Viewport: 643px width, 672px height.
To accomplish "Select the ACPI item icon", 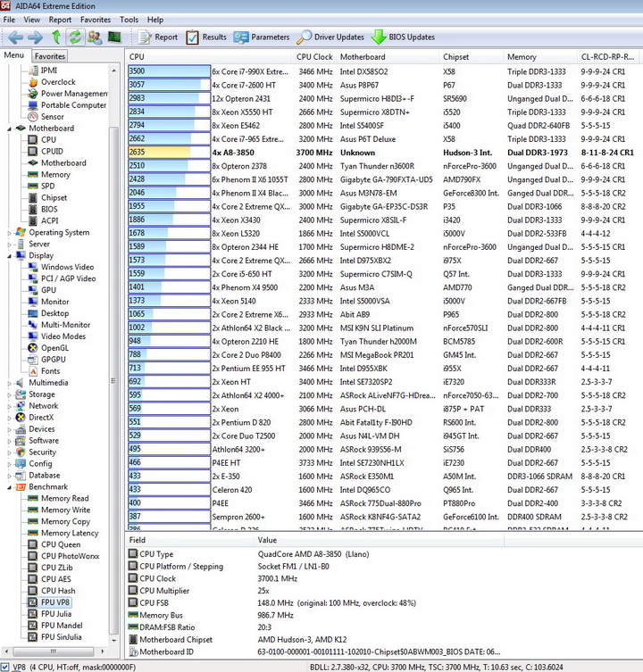I will (x=33, y=220).
